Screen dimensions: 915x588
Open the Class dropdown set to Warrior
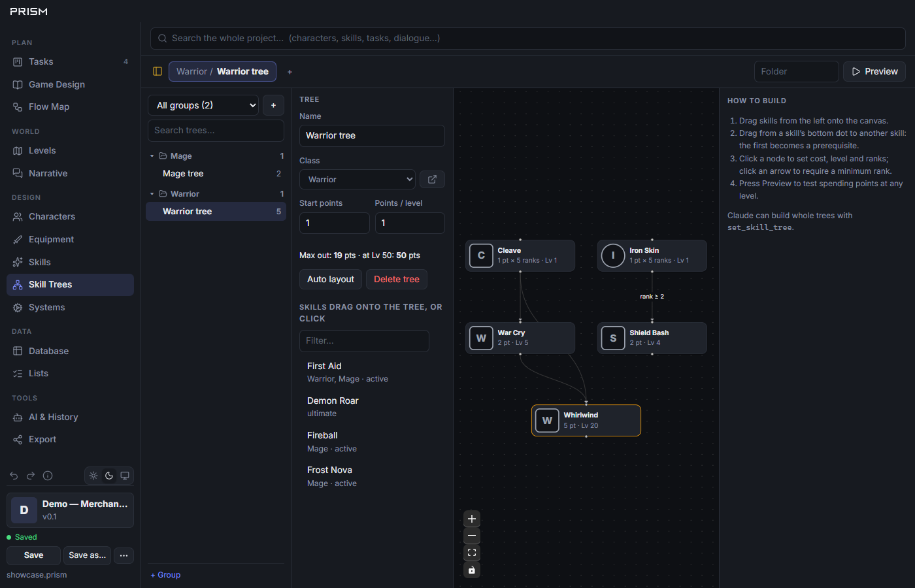click(x=358, y=179)
